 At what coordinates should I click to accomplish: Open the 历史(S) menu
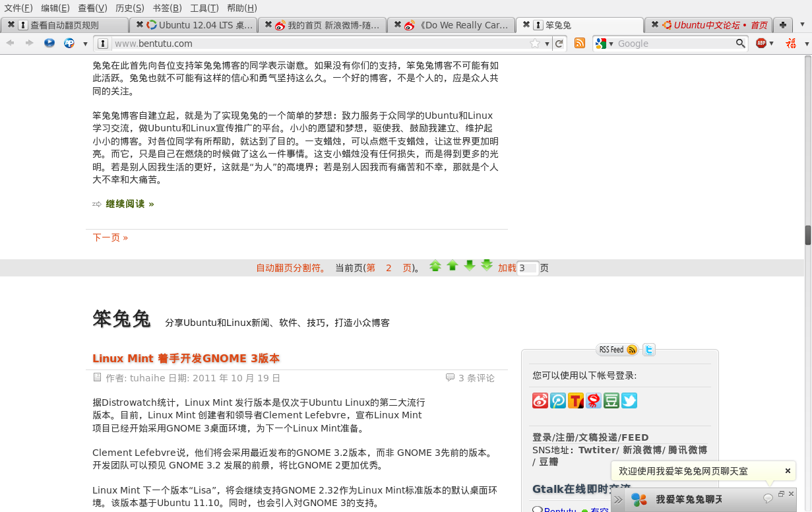[x=130, y=8]
